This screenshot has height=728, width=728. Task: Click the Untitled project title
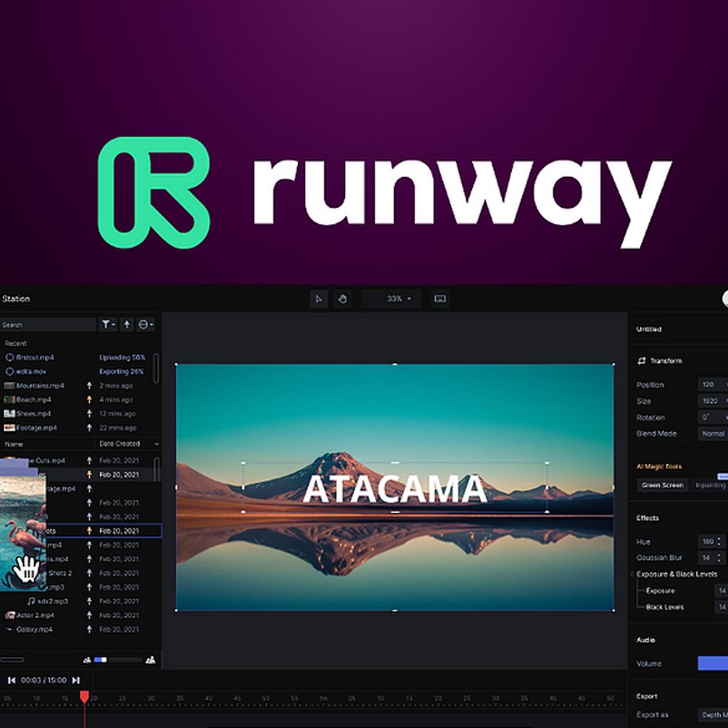[x=648, y=329]
